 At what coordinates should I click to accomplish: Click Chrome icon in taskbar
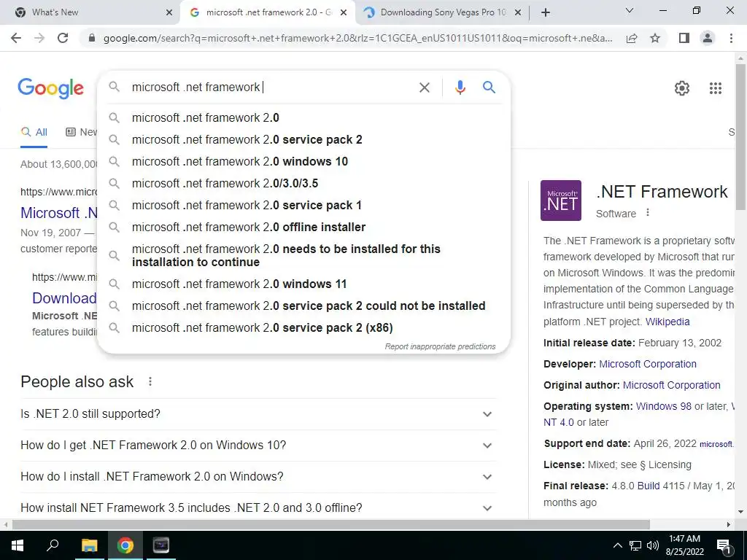click(x=125, y=545)
